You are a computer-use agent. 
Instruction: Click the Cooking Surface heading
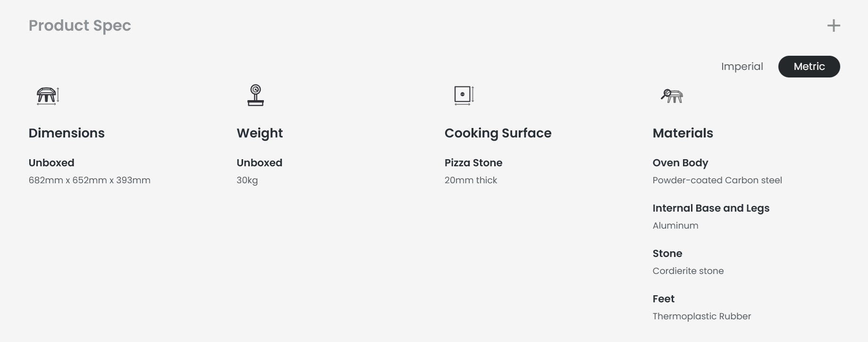click(x=498, y=133)
